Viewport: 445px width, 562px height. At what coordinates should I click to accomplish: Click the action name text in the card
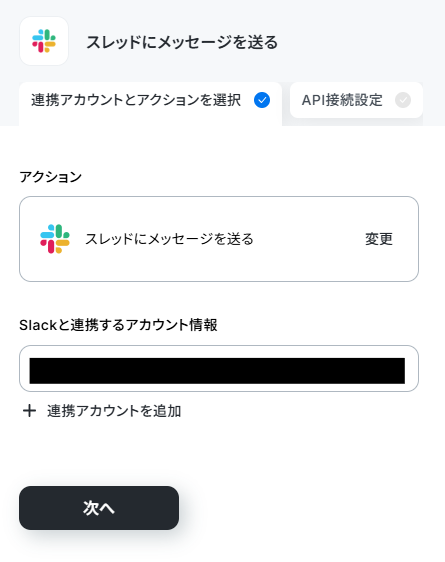point(169,239)
